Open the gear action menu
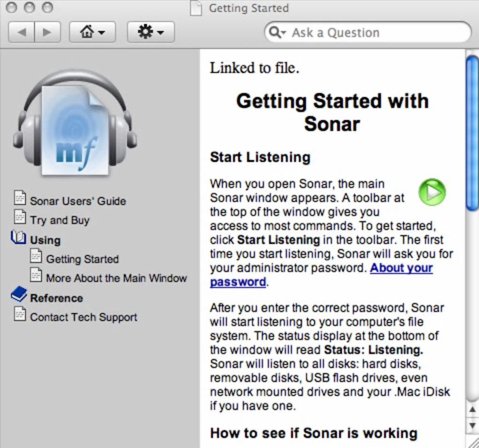479x448 pixels. pyautogui.click(x=151, y=32)
